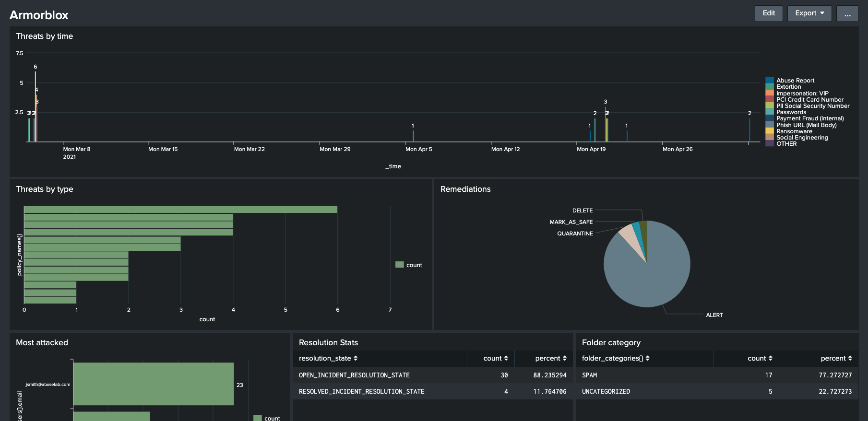Sort Folder category by count column
This screenshot has width=868, height=421.
760,358
